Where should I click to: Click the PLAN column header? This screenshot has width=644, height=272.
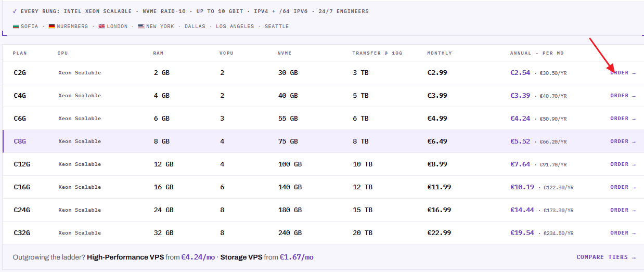click(20, 53)
